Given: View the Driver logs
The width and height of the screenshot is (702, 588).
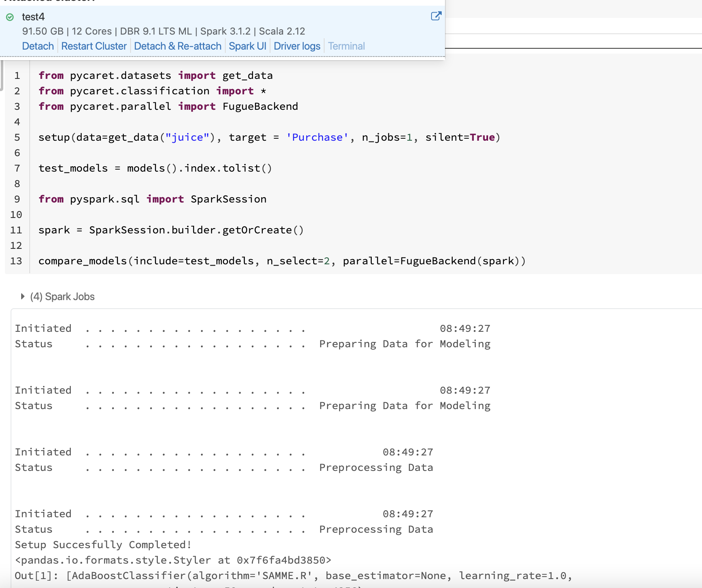Looking at the screenshot, I should [x=296, y=46].
